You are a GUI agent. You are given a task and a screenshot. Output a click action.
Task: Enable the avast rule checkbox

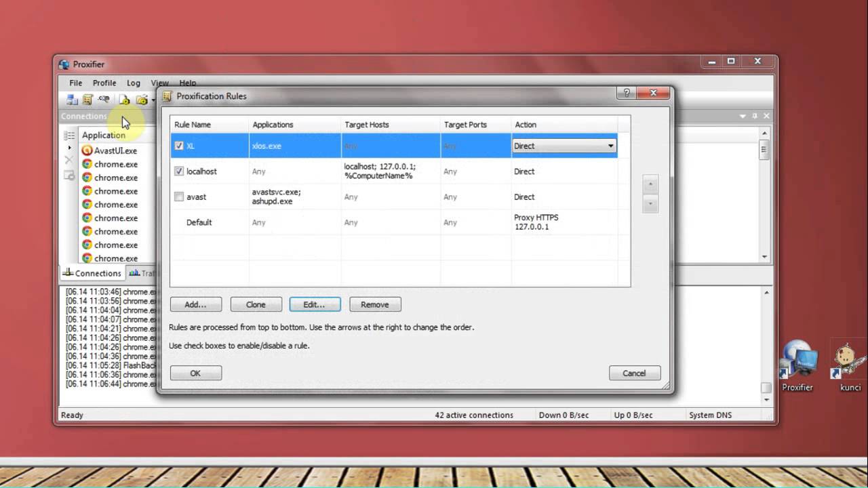pos(179,197)
